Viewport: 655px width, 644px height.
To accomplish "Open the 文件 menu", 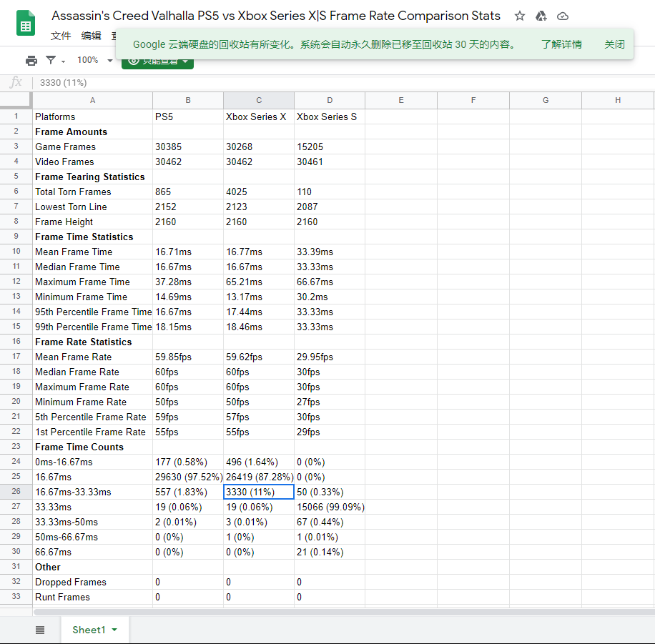I will (61, 36).
